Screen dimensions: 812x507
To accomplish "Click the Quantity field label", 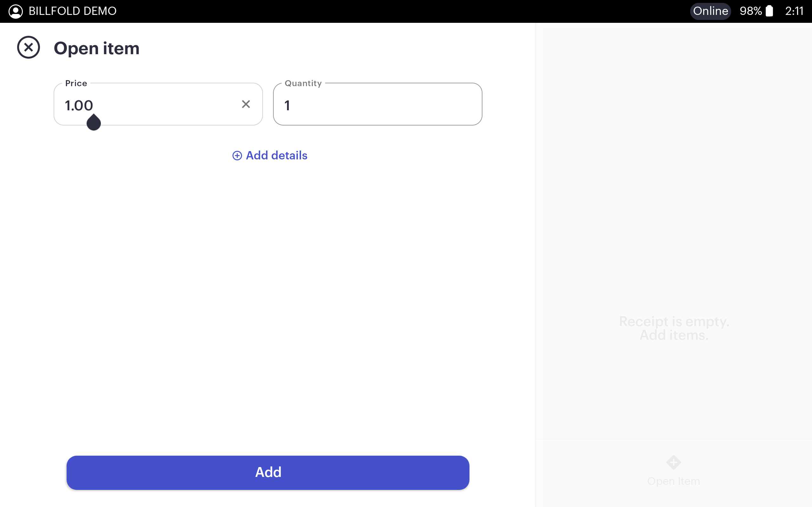I will [x=303, y=83].
